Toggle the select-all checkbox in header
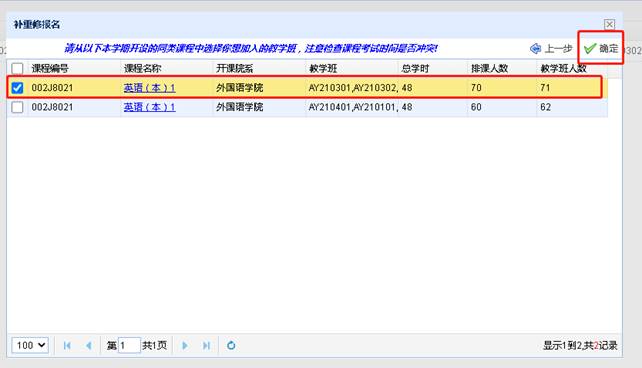642x368 pixels. [x=17, y=68]
